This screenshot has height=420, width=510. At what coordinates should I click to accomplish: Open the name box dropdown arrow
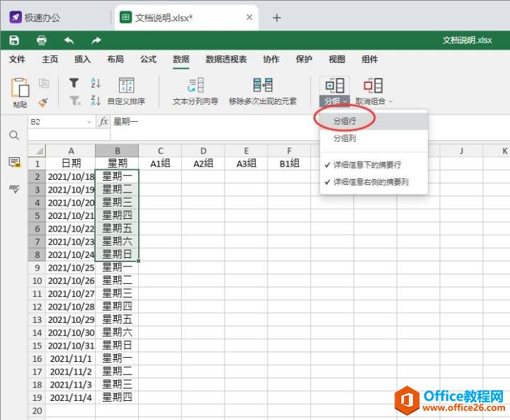tap(89, 122)
